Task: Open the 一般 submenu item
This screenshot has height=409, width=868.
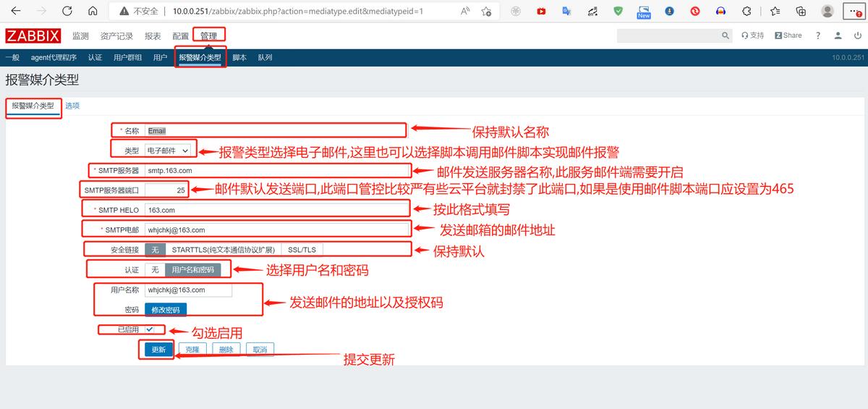Action: [x=12, y=58]
